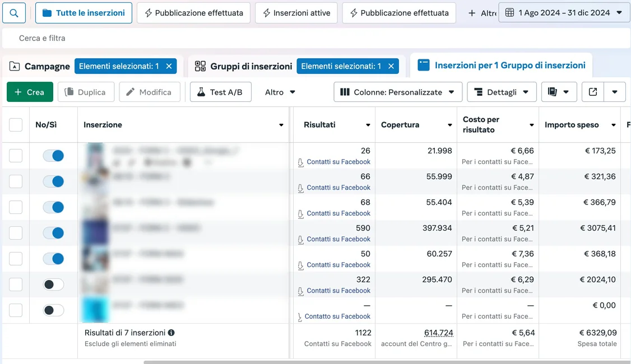Click cost per result € 7,36
The height and width of the screenshot is (364, 631).
(522, 254)
